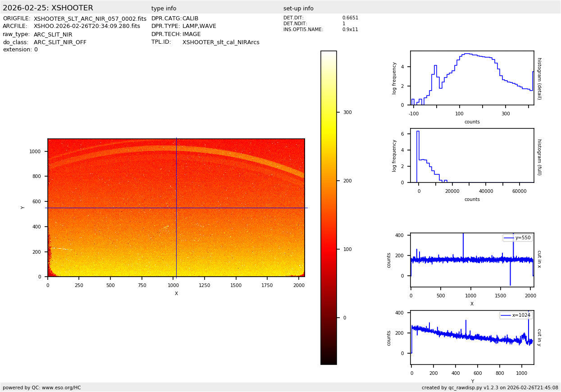This screenshot has width=561, height=392.
Task: Select the 'set-up info' section header
Action: [x=298, y=9]
